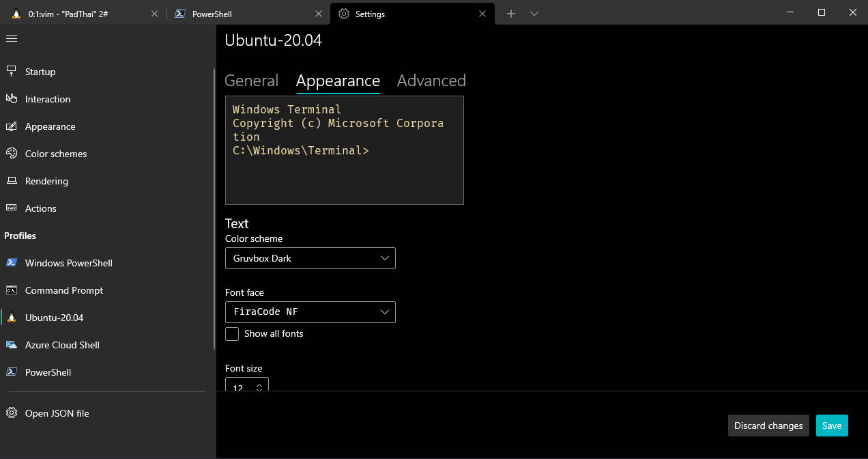Click the Save button
The image size is (868, 459).
(x=832, y=426)
